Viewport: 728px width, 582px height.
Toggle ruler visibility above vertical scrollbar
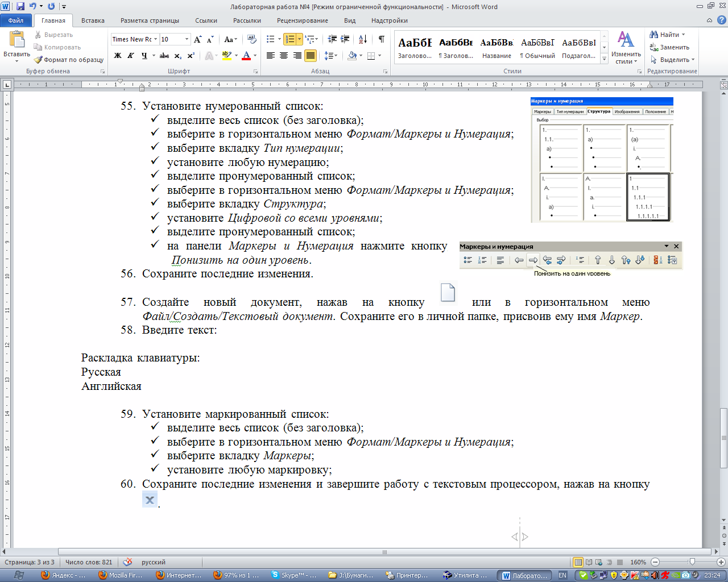pos(723,85)
